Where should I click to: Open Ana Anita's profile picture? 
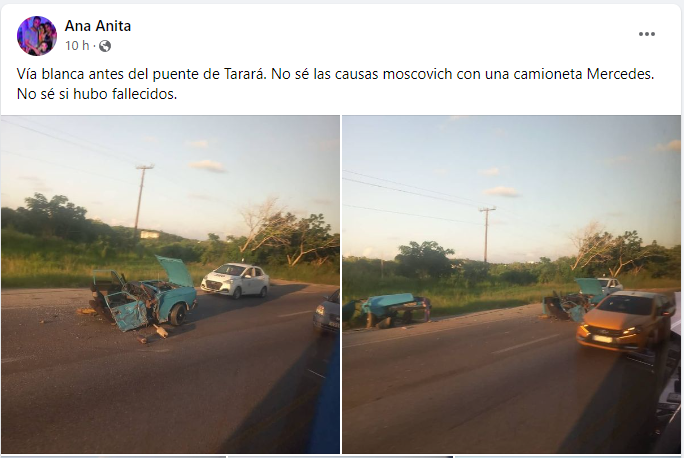pyautogui.click(x=37, y=36)
